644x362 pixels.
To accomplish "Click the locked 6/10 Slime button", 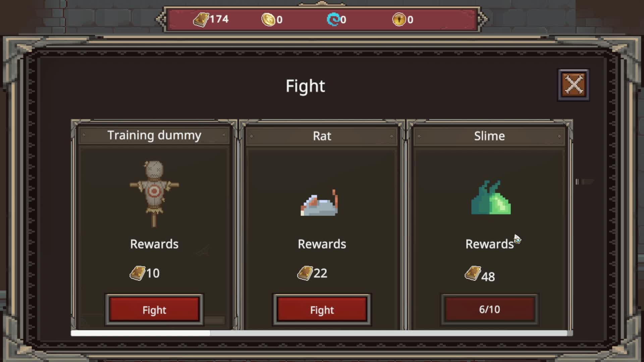I will click(490, 309).
